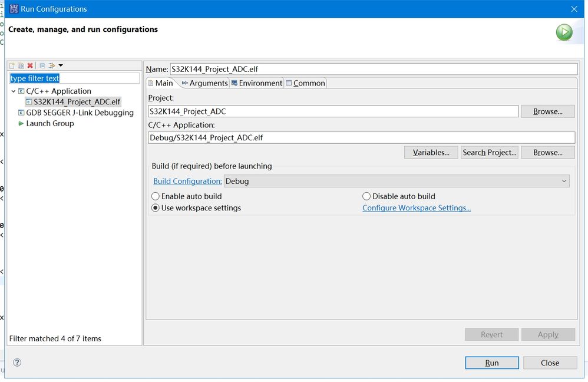The width and height of the screenshot is (588, 382).
Task: Click the Name input field
Action: pyautogui.click(x=374, y=69)
